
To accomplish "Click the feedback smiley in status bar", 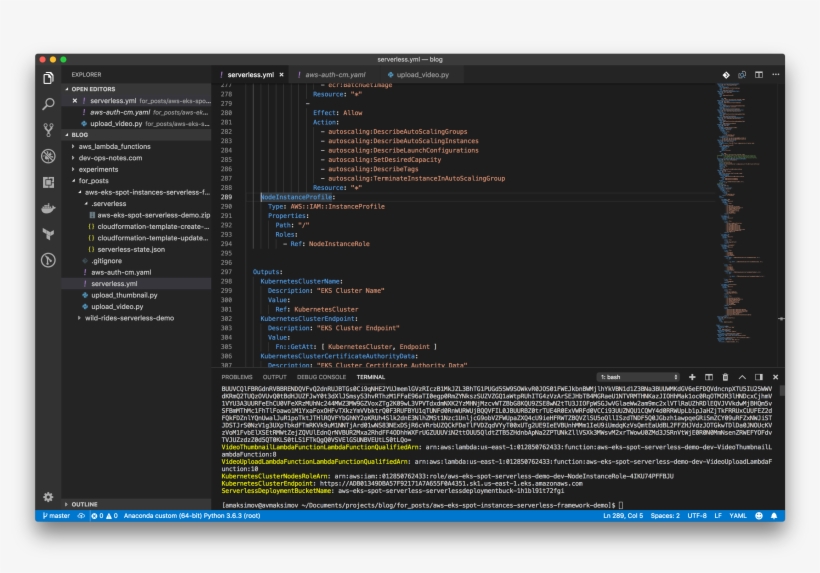I will [x=759, y=515].
